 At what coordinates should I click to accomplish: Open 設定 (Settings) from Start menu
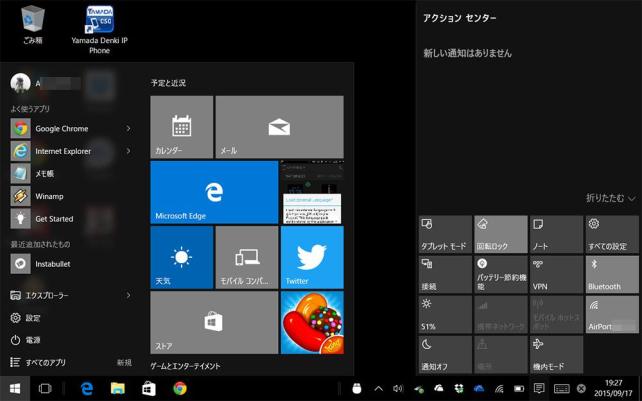25,318
